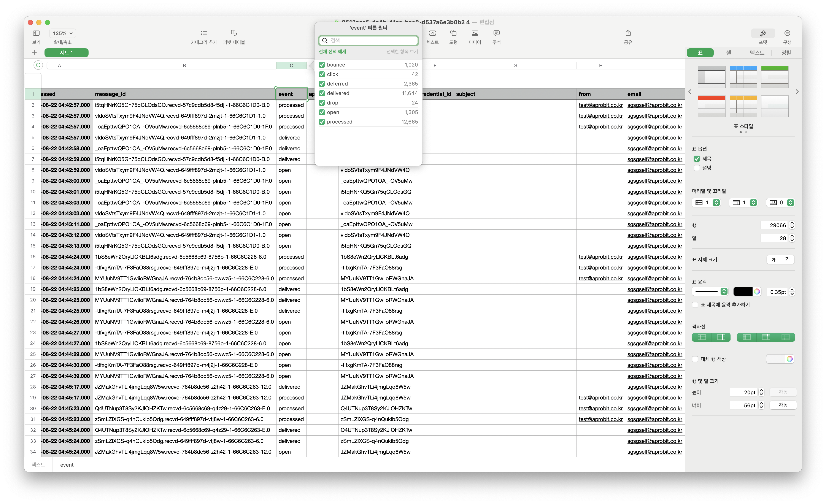Enable 대체 행 색상 checkbox

(x=695, y=359)
